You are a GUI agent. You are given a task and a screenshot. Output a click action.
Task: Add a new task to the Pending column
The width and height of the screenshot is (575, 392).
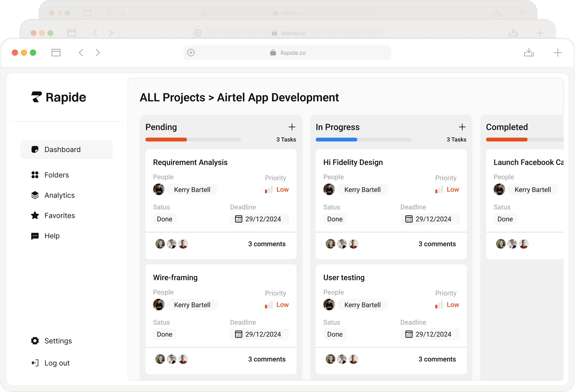(x=292, y=127)
